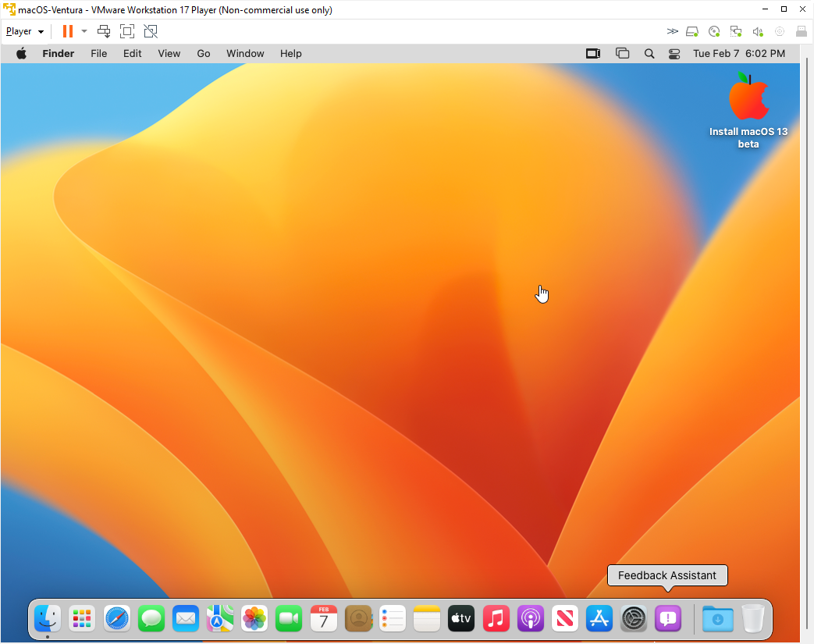Click the date and time clock

click(x=738, y=54)
